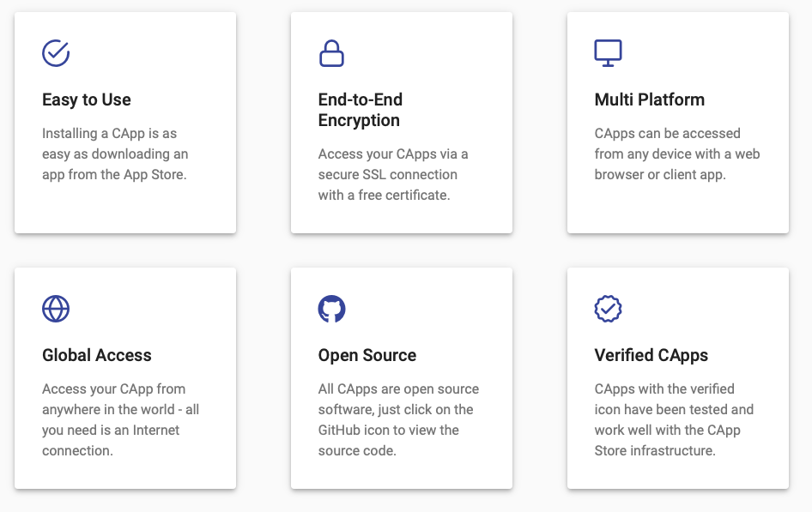Click the lock shackle on the Encryption icon
812x512 pixels.
pyautogui.click(x=331, y=44)
